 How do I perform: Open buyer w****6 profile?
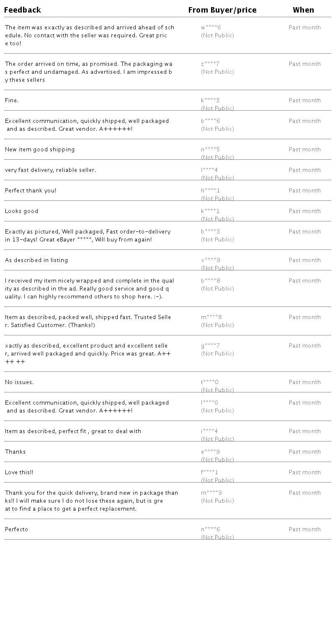click(x=211, y=28)
